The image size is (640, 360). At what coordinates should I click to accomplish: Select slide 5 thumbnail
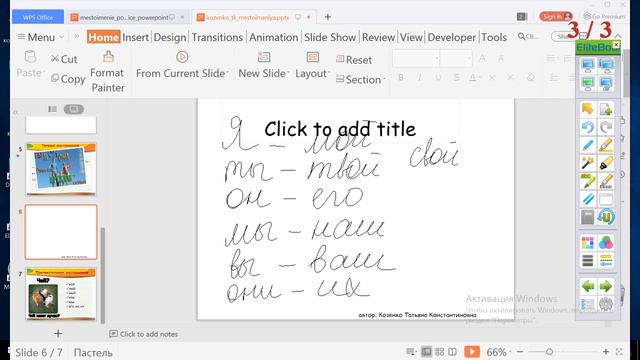[x=61, y=168]
